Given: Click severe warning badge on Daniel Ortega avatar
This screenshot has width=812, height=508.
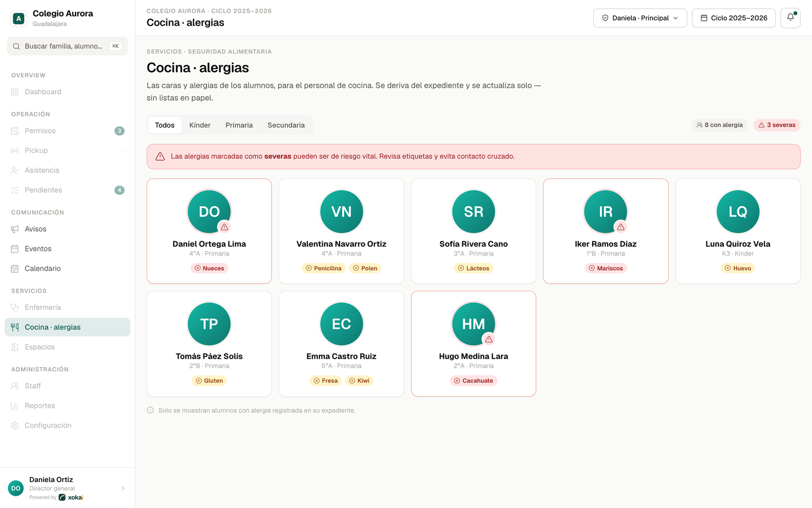Looking at the screenshot, I should pyautogui.click(x=224, y=227).
